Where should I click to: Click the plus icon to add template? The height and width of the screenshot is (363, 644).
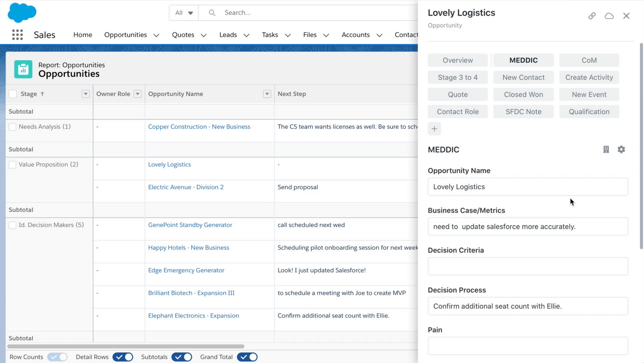click(x=434, y=129)
